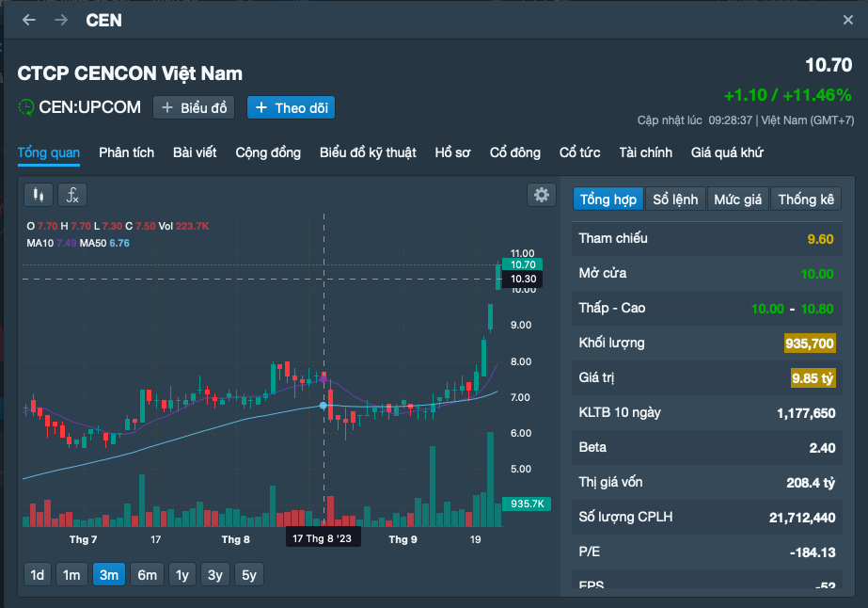Select the Thống kê panel tab
This screenshot has height=608, width=868.
point(806,199)
